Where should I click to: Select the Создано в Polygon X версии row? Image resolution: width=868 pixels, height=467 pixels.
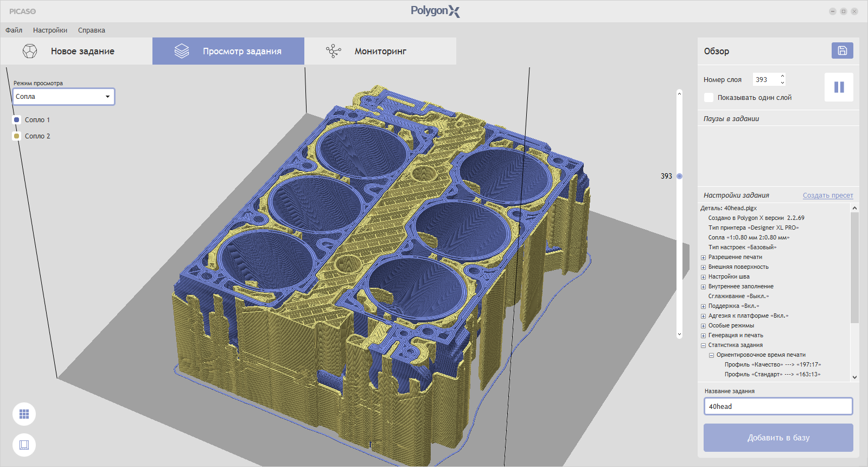tap(756, 218)
